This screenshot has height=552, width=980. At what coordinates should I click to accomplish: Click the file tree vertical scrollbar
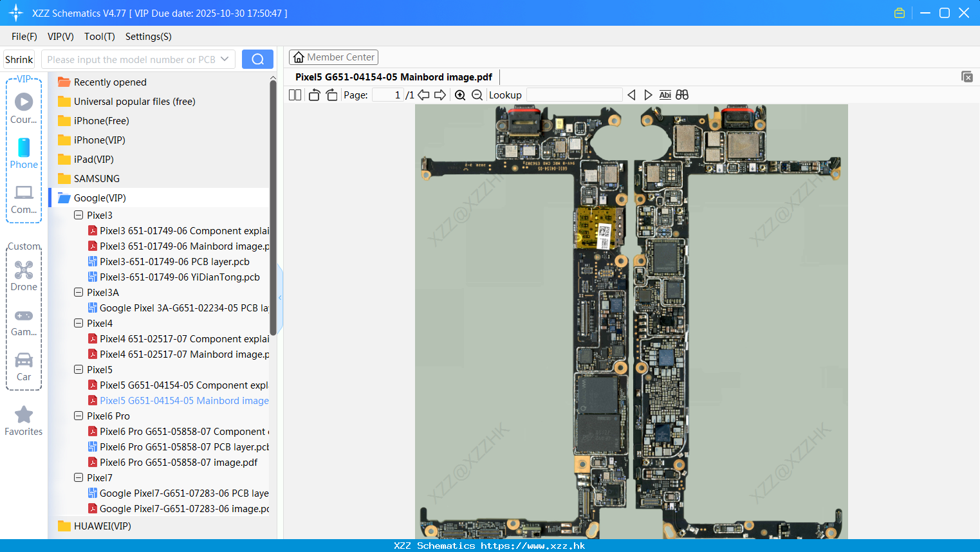click(x=273, y=207)
